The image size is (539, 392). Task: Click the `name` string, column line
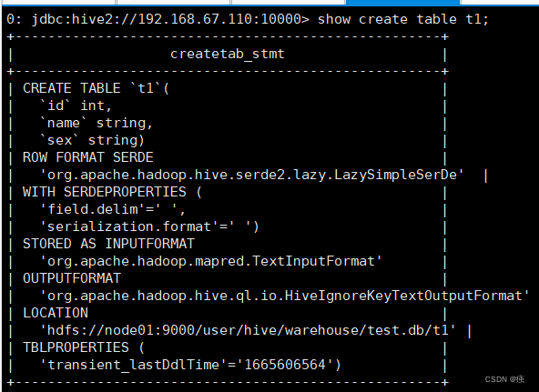coord(97,123)
